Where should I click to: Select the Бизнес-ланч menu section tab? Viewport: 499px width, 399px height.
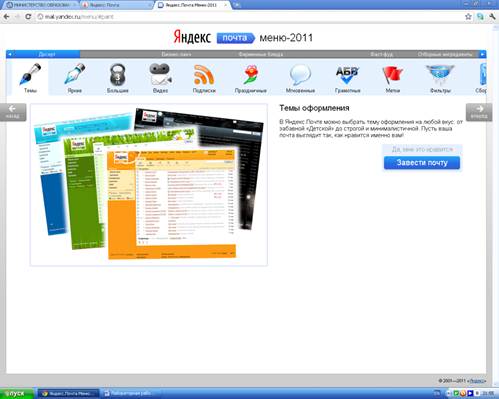pos(176,54)
